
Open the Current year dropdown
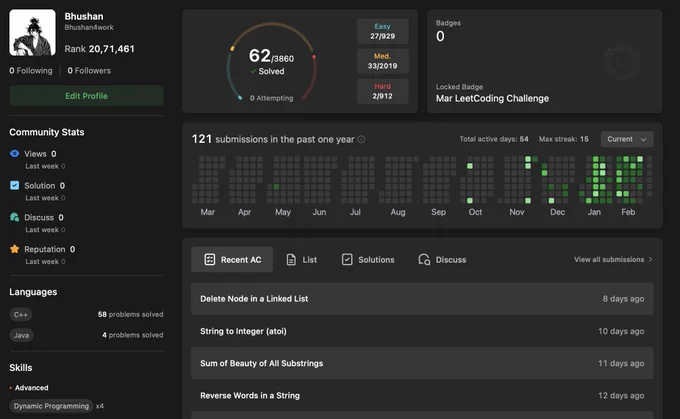(627, 139)
